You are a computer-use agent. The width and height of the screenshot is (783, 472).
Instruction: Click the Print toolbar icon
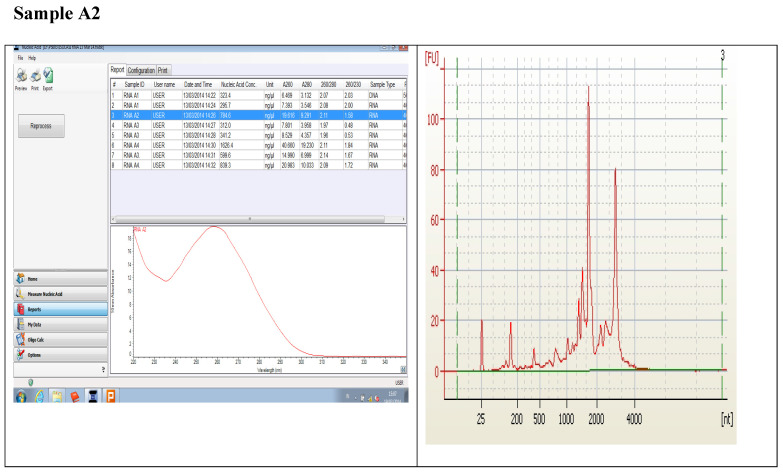[x=35, y=76]
